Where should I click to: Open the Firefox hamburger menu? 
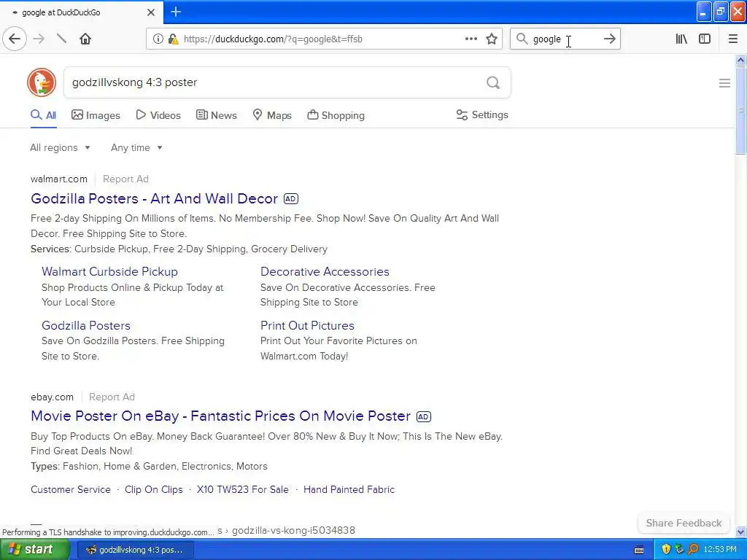click(732, 39)
